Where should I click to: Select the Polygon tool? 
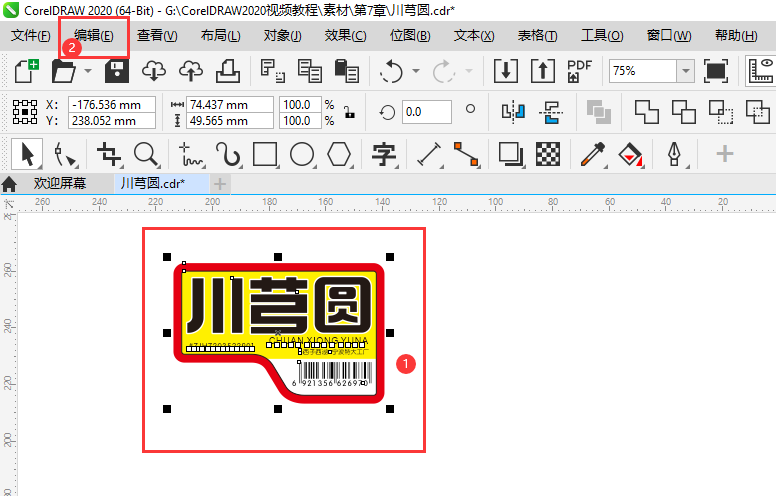(x=339, y=154)
